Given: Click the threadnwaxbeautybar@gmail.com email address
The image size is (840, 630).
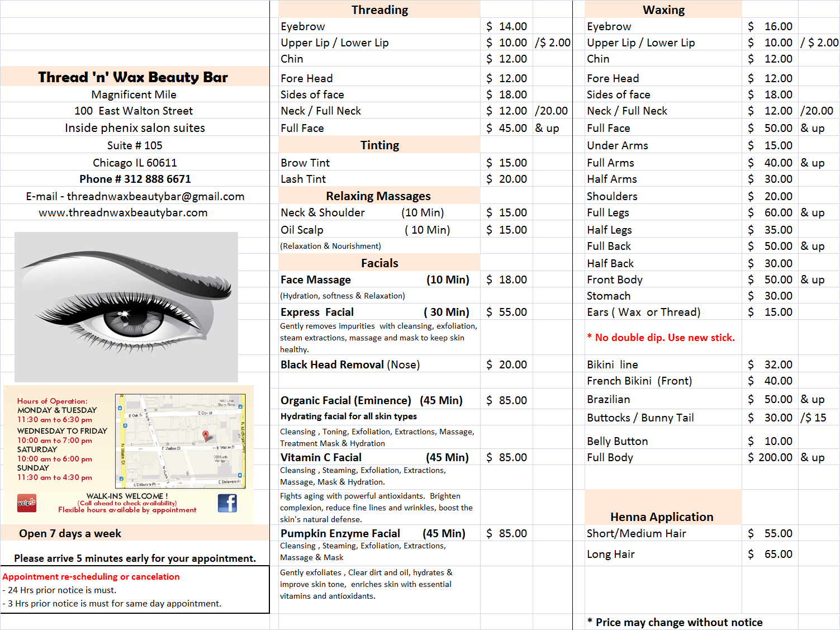Looking at the screenshot, I should click(x=156, y=196).
